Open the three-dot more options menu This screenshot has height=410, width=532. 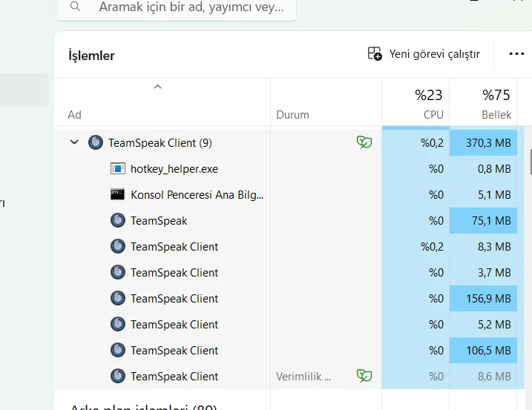516,54
